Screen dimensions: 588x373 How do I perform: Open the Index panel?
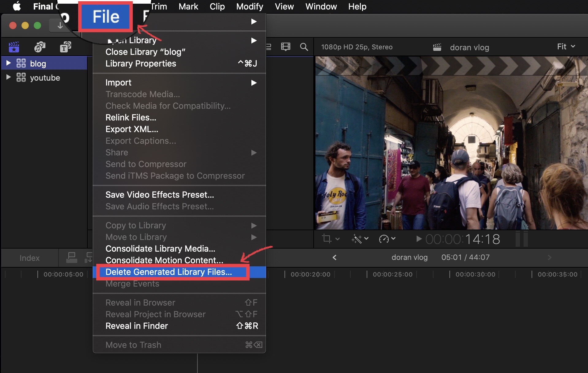29,258
